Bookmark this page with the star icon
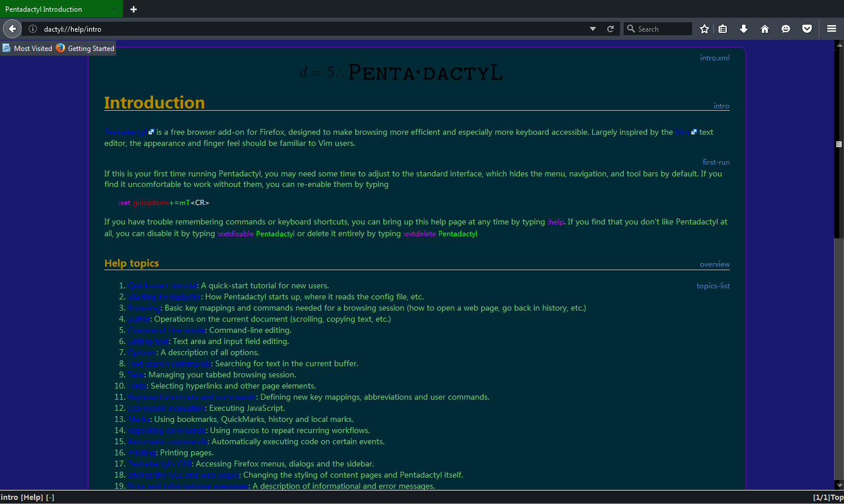Image resolution: width=844 pixels, height=504 pixels. (705, 29)
